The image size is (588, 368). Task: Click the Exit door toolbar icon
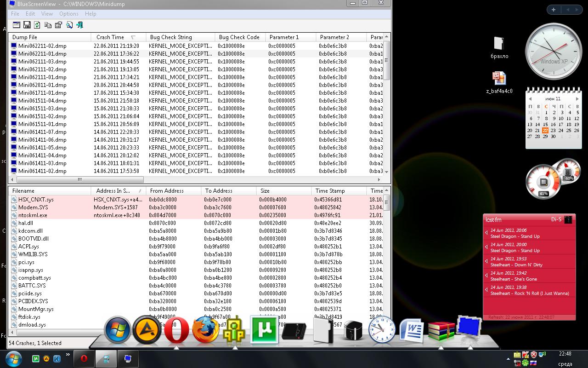point(79,25)
